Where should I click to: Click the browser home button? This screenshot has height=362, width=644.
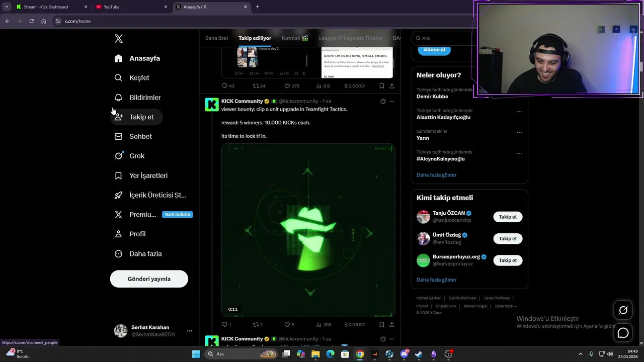[x=44, y=21]
